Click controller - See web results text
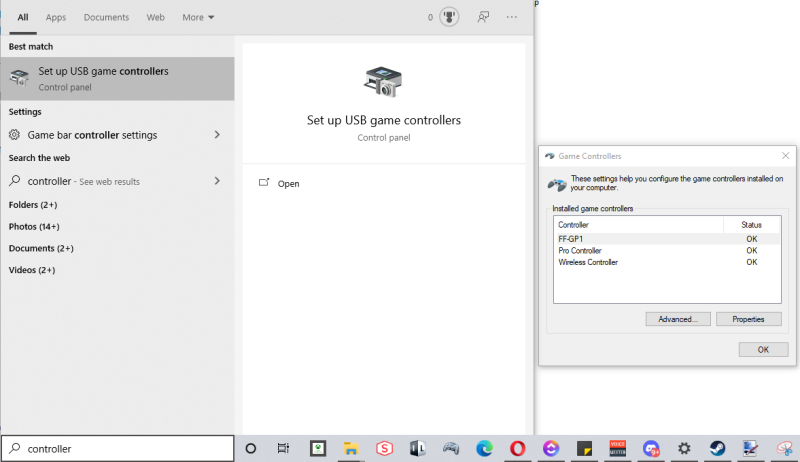This screenshot has width=800, height=462. click(84, 181)
